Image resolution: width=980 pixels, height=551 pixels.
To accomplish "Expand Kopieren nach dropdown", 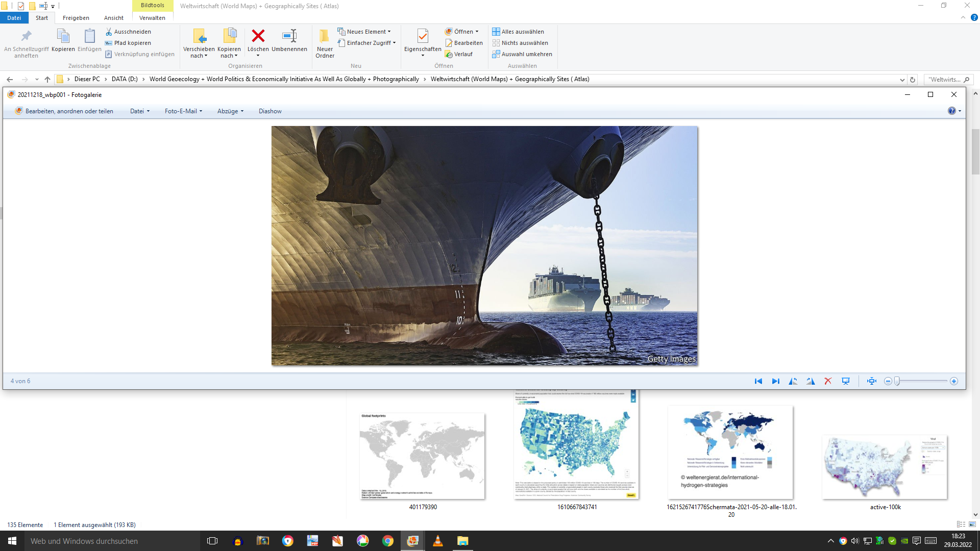I will coord(229,53).
